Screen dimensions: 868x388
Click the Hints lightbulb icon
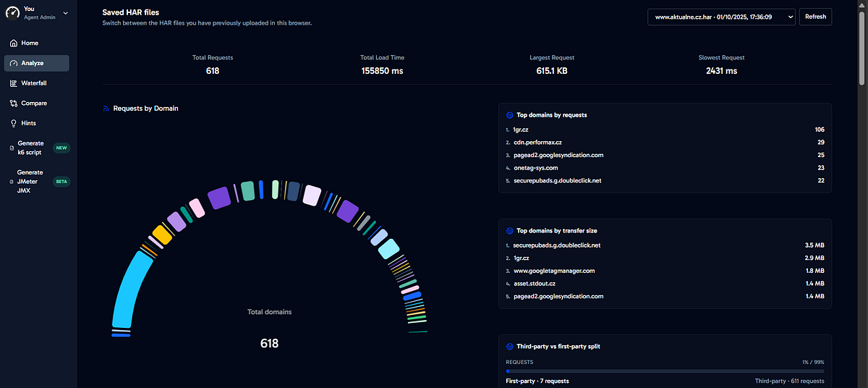coord(13,123)
